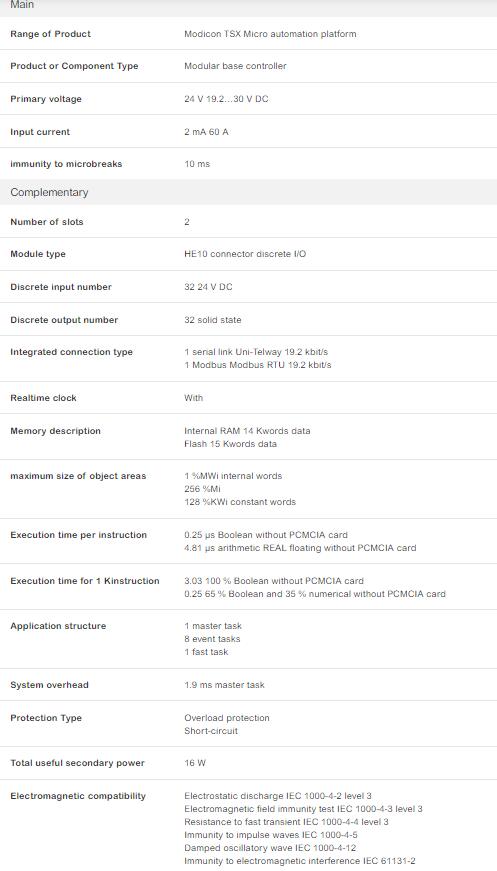Click the 24 V 19.2…30 V DC value
The width and height of the screenshot is (497, 871).
(x=226, y=99)
